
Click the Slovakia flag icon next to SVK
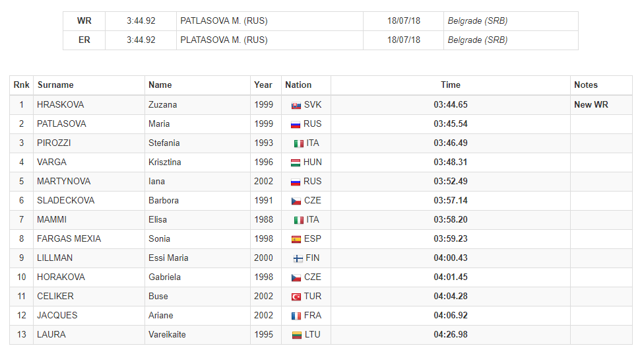(296, 105)
